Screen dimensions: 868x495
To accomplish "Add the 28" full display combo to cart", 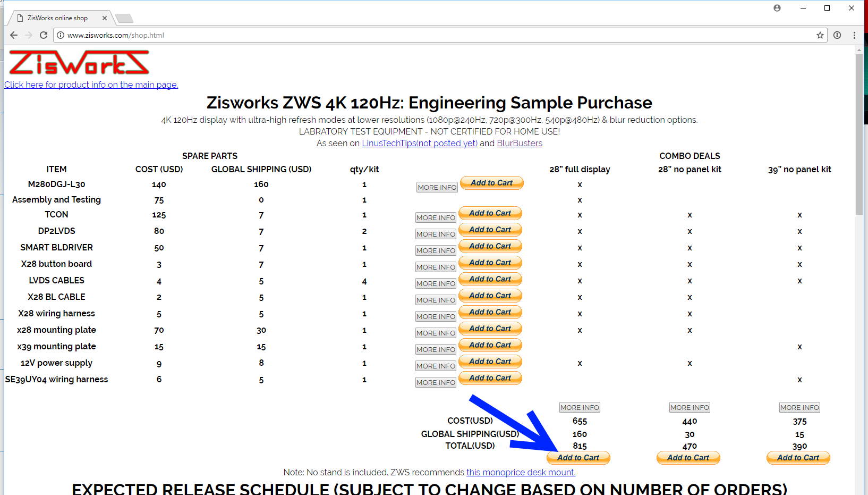I will click(578, 458).
